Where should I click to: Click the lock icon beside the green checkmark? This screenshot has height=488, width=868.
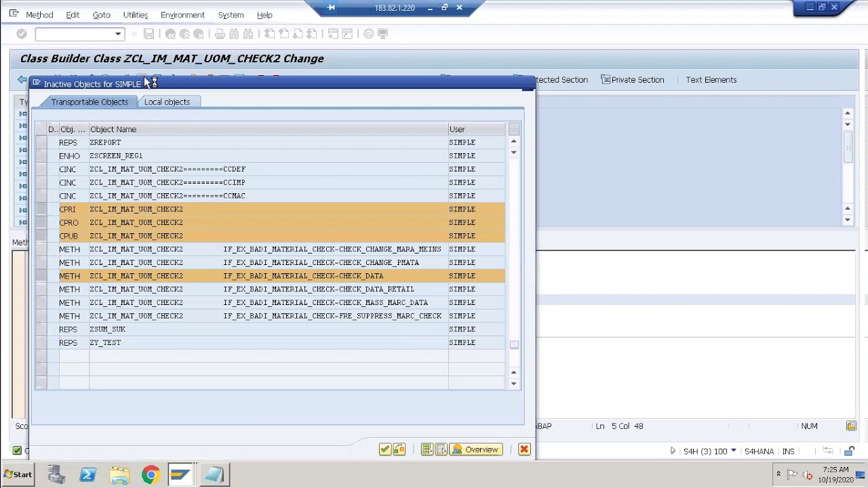tap(399, 449)
